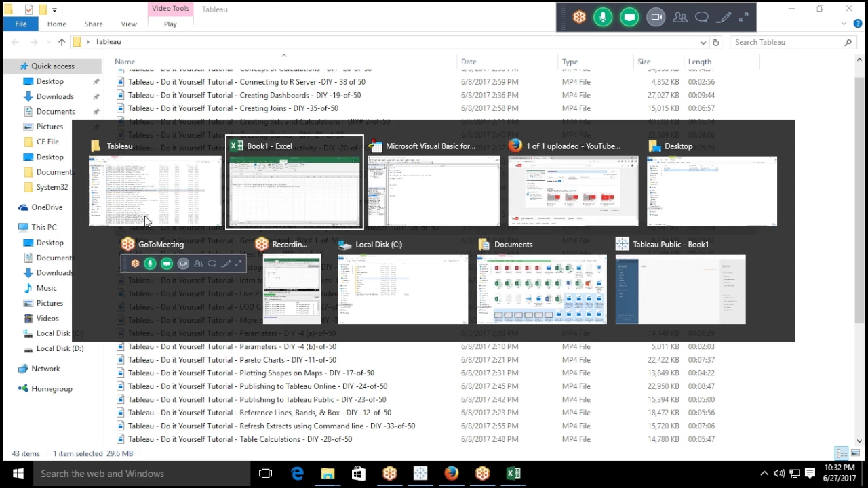Open the File menu in Explorer
This screenshot has height=488, width=868.
[x=21, y=24]
